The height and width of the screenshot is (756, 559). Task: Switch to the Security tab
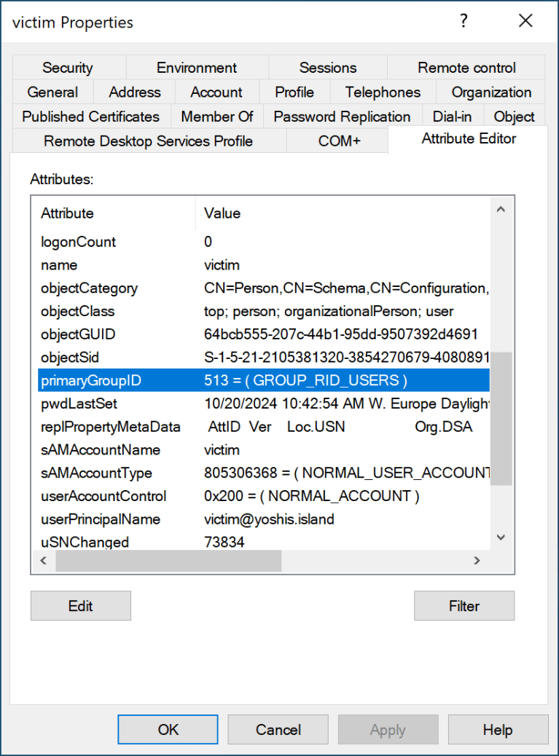[68, 67]
